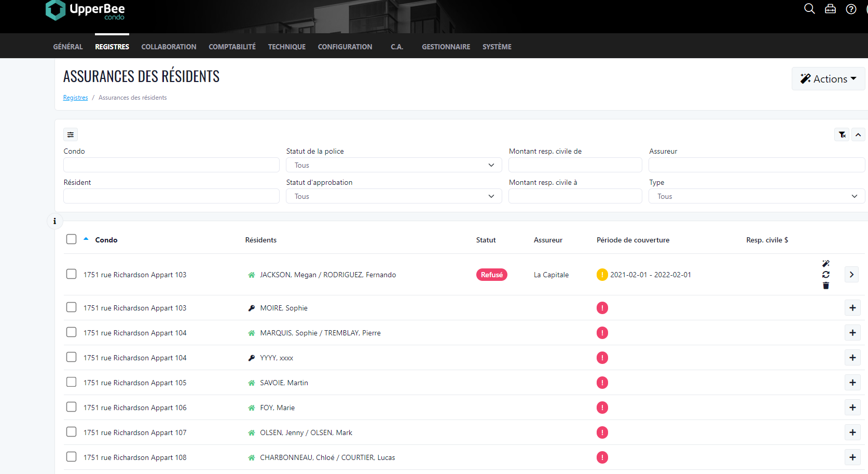The height and width of the screenshot is (474, 868).
Task: Click the inbox tray icon in header
Action: 830,9
